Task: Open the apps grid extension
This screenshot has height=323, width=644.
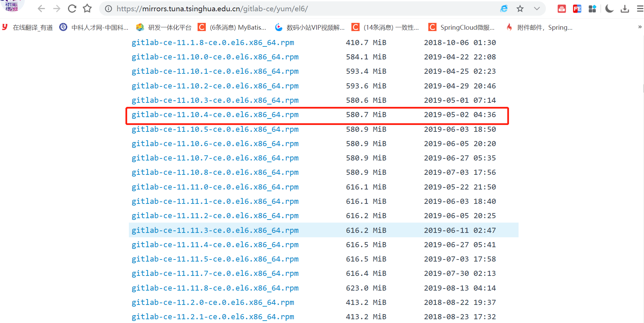Action: click(x=592, y=9)
